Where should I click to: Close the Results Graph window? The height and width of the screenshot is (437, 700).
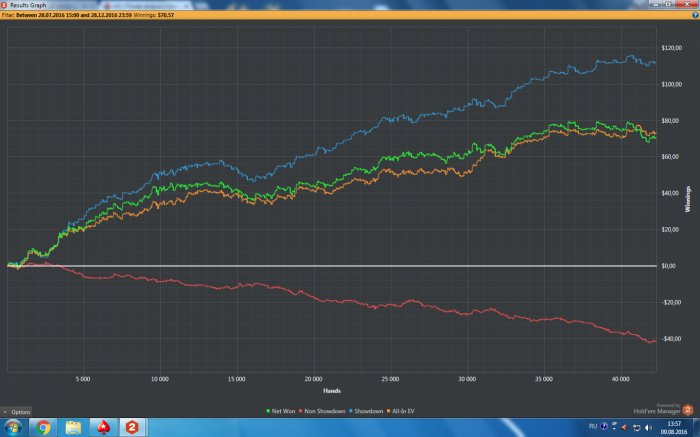coord(687,4)
